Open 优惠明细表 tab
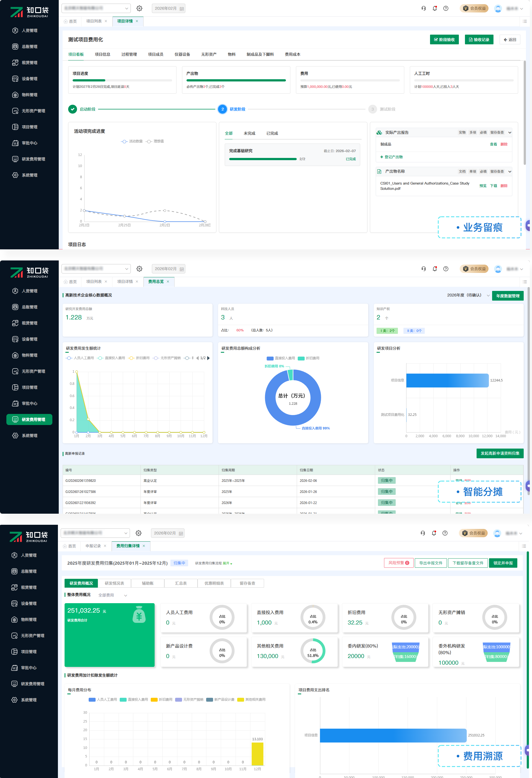 [x=214, y=583]
